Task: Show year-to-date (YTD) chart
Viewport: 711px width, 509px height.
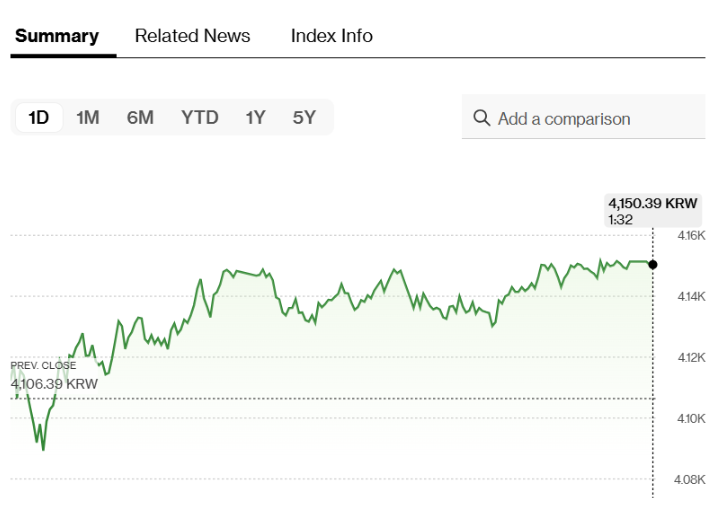Action: (x=200, y=118)
